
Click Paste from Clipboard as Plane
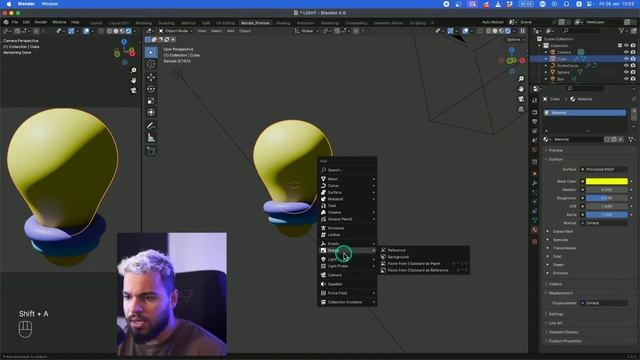(x=424, y=264)
